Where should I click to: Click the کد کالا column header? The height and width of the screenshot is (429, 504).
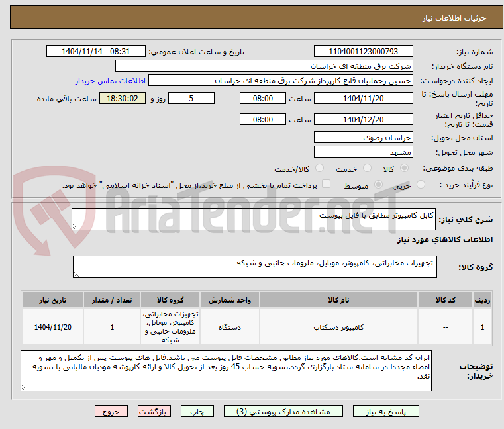click(445, 300)
